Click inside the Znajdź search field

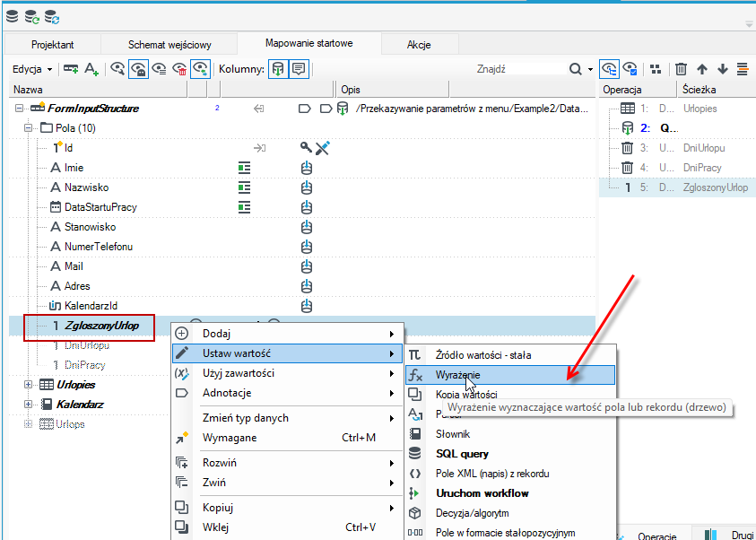521,69
